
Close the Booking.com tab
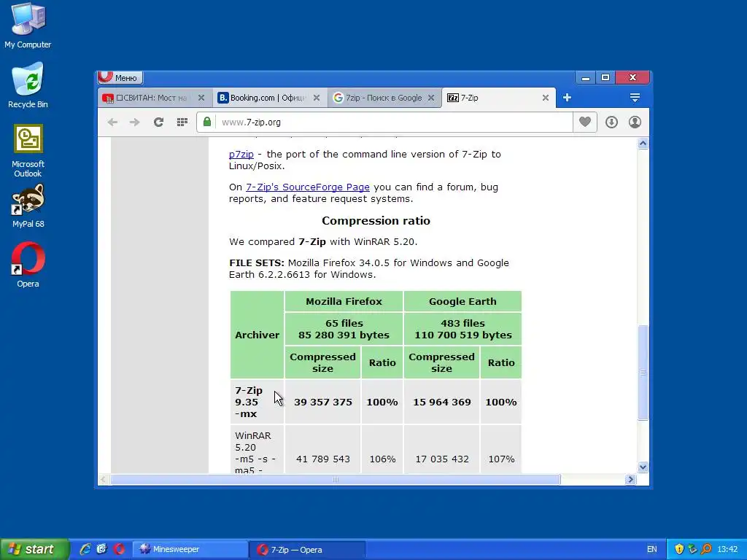tap(317, 98)
